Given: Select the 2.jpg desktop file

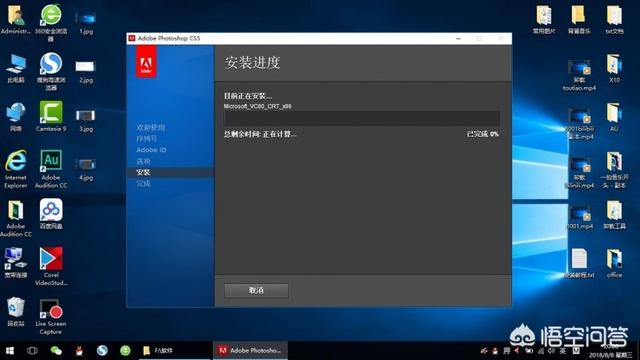Looking at the screenshot, I should tap(85, 71).
